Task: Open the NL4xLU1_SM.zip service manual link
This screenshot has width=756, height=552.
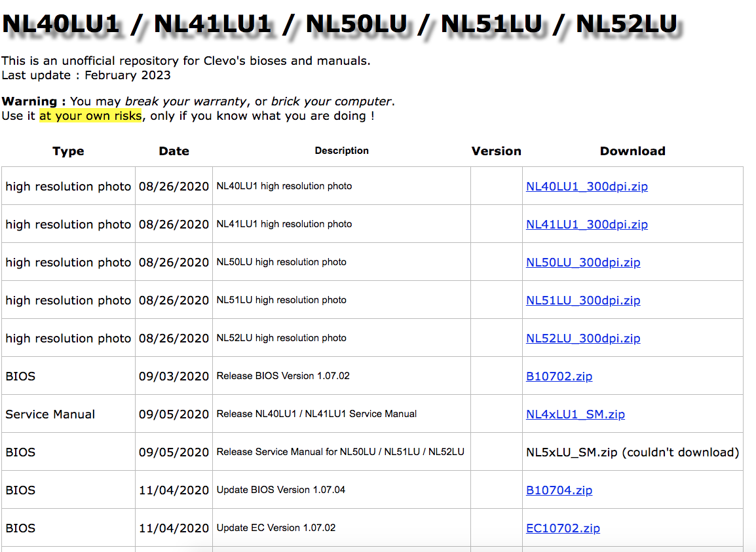Action: tap(575, 414)
